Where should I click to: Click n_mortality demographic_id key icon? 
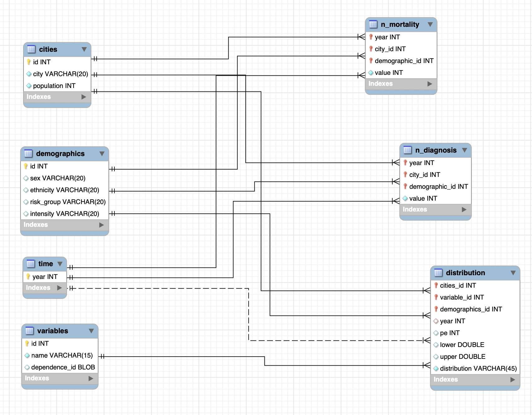pyautogui.click(x=371, y=61)
